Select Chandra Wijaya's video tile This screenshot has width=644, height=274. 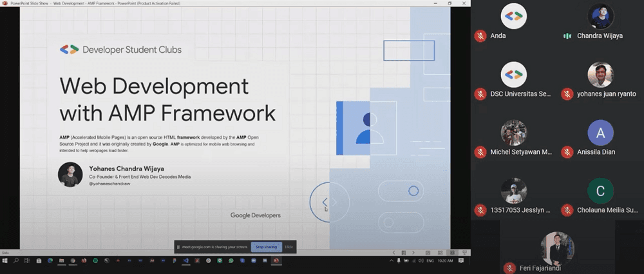coord(600,17)
